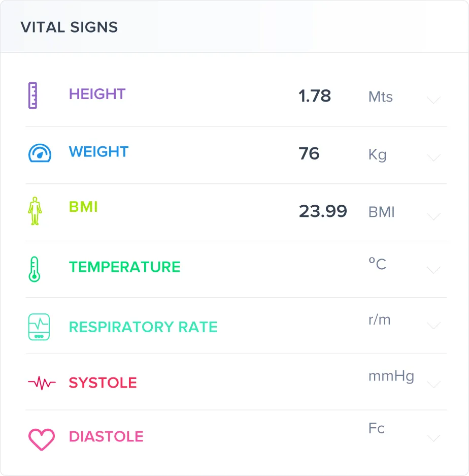Edit the weight value 76
This screenshot has height=476, width=469.
(309, 153)
